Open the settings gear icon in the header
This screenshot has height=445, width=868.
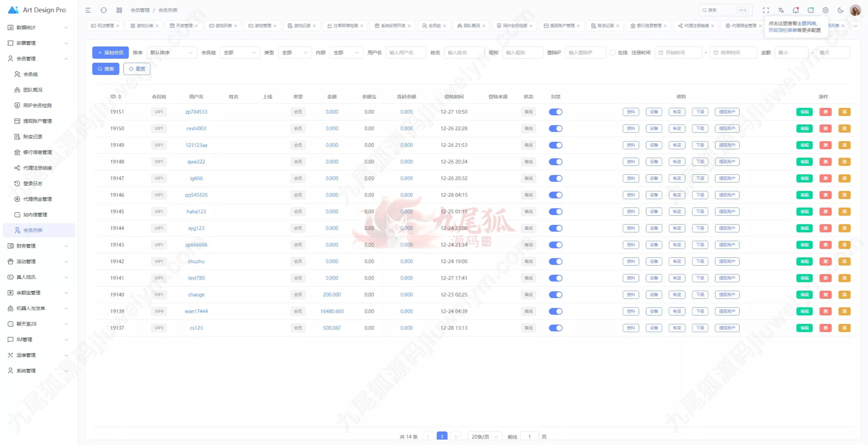point(826,10)
